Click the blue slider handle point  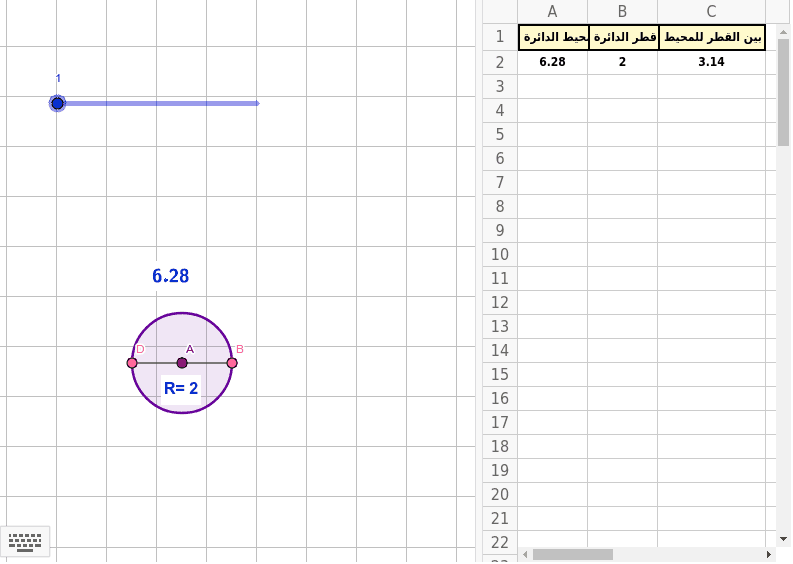click(58, 103)
